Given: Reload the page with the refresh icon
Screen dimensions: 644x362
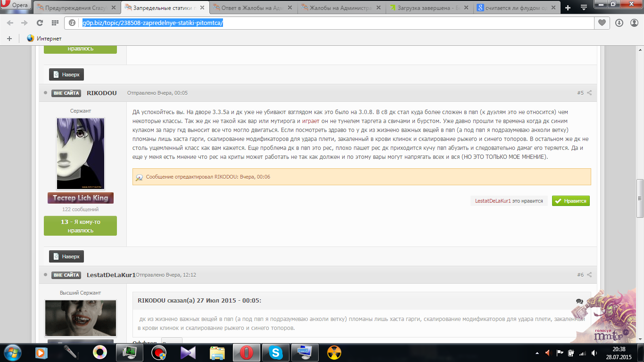Looking at the screenshot, I should [x=40, y=23].
